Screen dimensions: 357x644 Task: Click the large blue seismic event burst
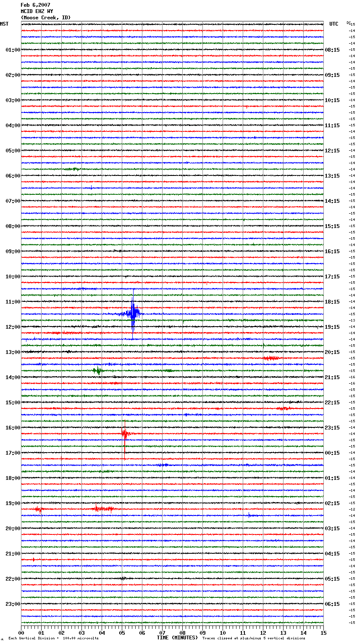coord(132,314)
